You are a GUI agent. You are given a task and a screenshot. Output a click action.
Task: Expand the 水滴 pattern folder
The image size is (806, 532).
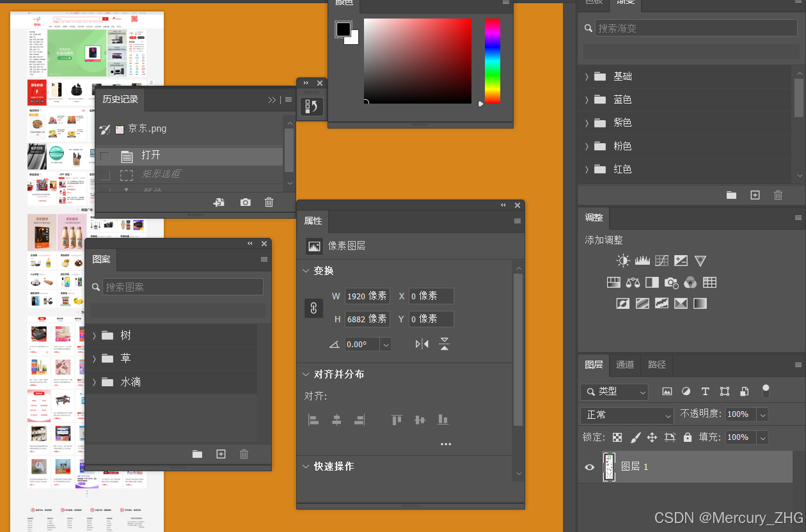click(x=94, y=382)
